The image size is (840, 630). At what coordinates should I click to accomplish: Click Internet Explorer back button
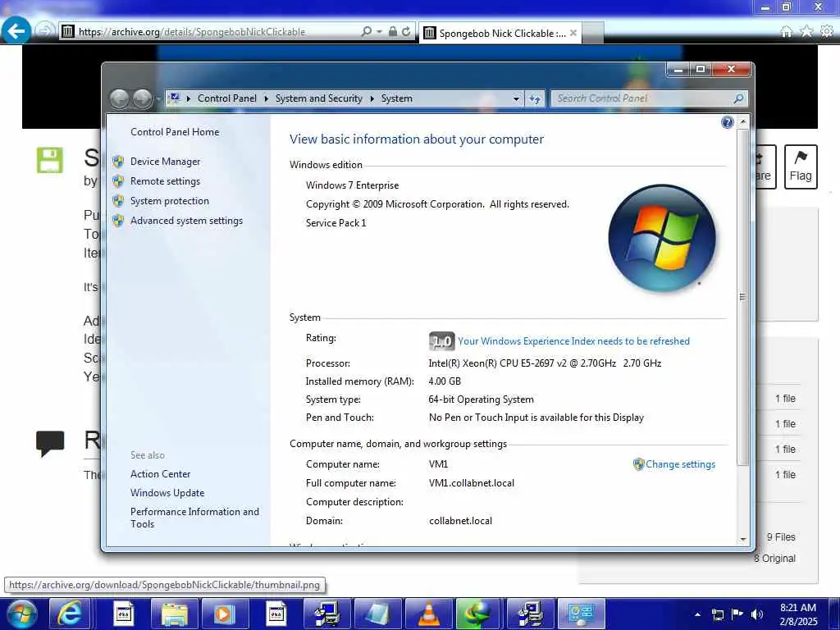16,31
